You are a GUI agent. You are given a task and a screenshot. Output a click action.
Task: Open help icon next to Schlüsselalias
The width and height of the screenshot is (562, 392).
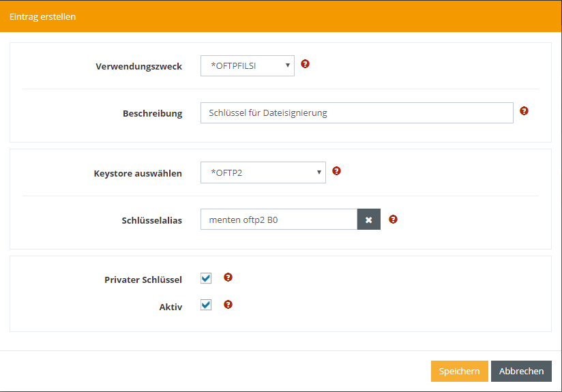(392, 220)
